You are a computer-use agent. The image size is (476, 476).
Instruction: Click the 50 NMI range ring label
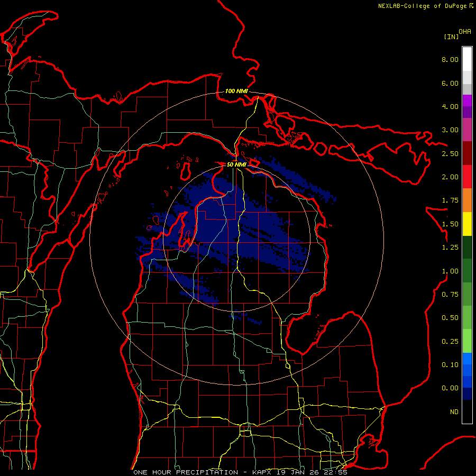point(236,164)
